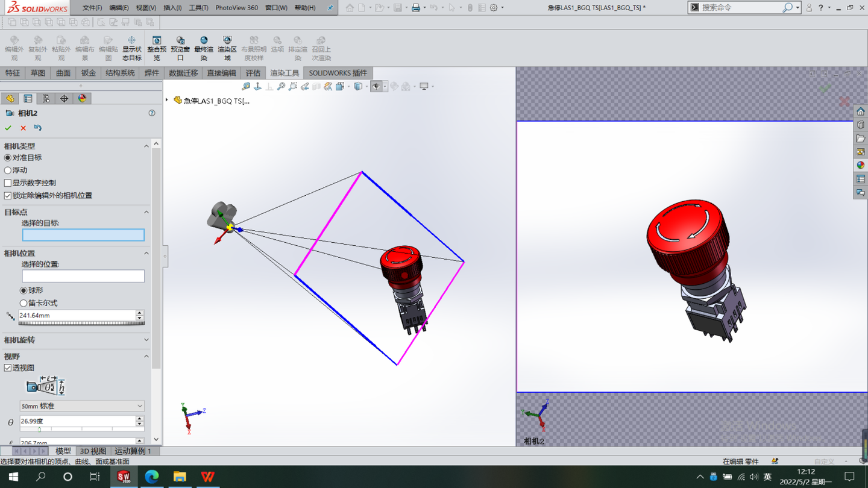This screenshot has height=488, width=868.
Task: Click the 编辑外观 (Edit Appearance) icon
Action: [x=14, y=47]
